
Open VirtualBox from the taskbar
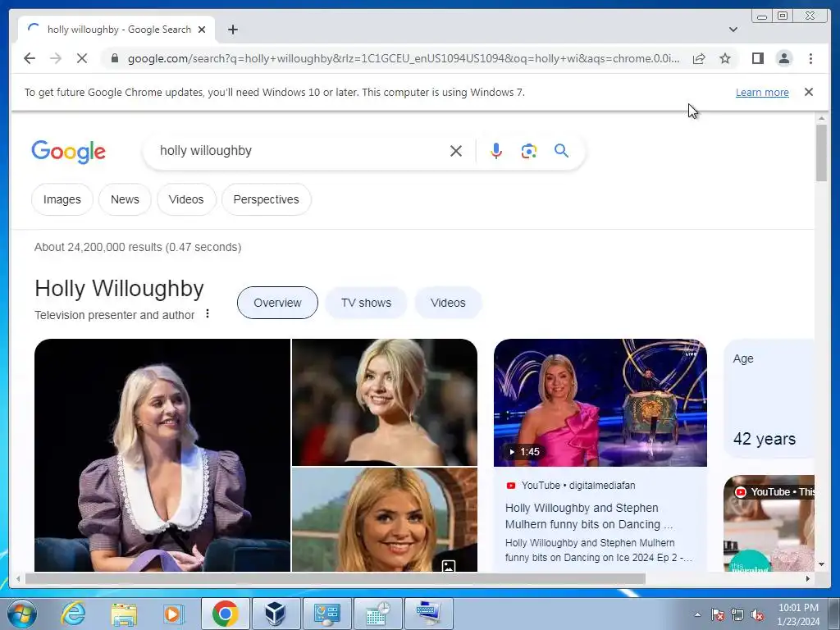tap(276, 614)
